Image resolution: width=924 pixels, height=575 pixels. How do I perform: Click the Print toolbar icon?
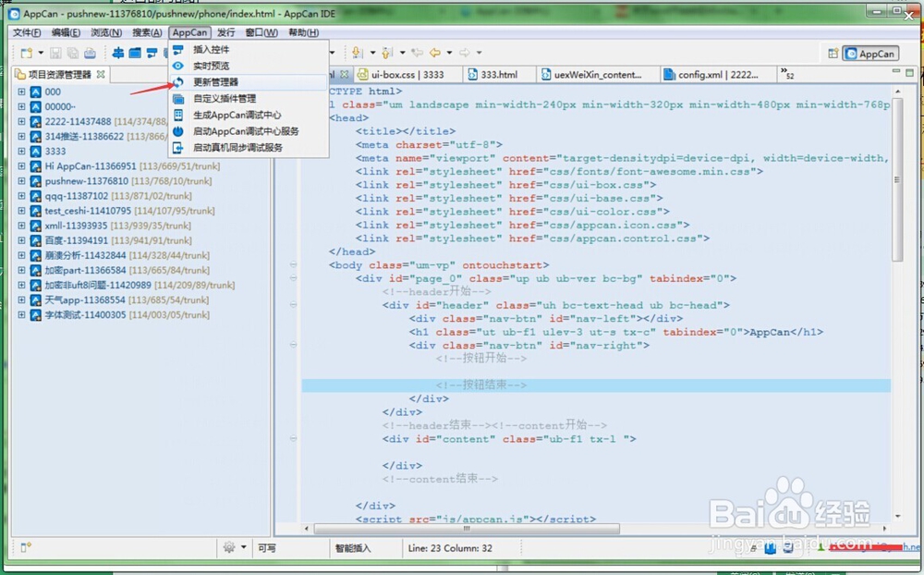tap(90, 53)
